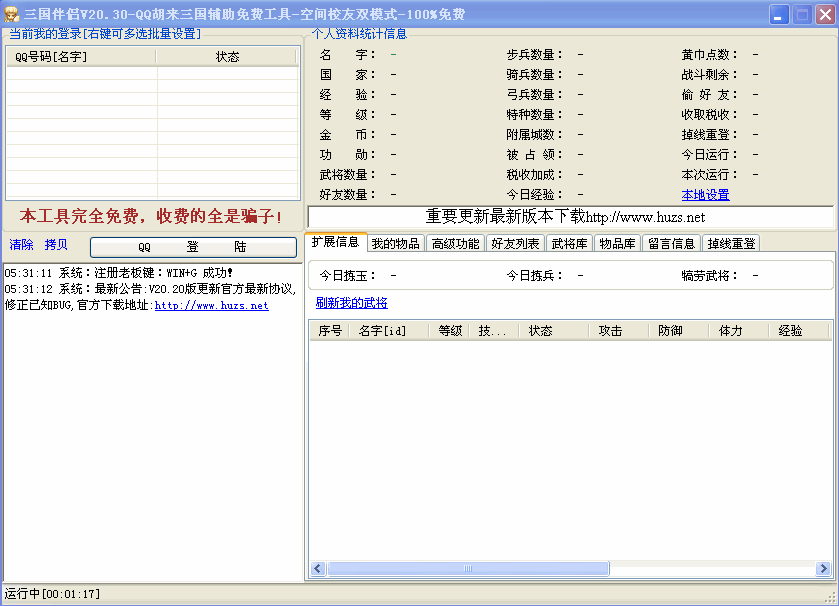Click the 清除 link to clear log
839x606 pixels.
tap(21, 244)
